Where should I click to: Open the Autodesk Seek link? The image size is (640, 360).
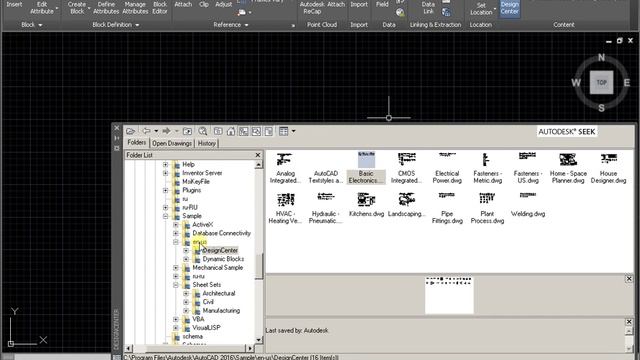(567, 131)
